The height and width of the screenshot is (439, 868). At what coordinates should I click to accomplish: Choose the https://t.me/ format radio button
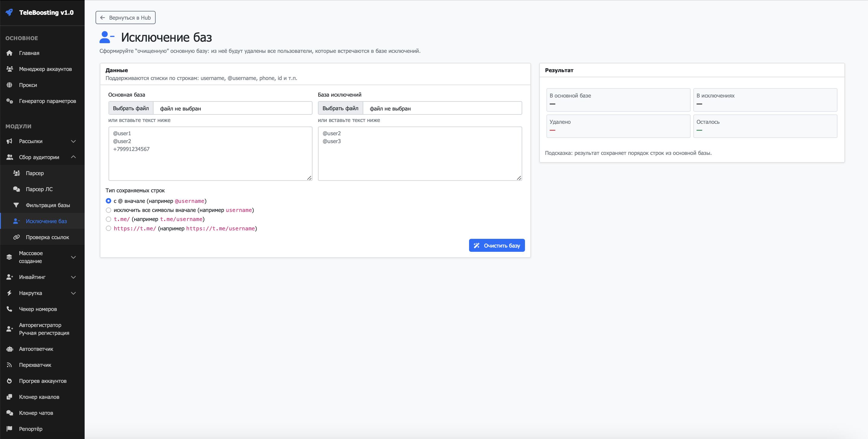click(x=108, y=228)
